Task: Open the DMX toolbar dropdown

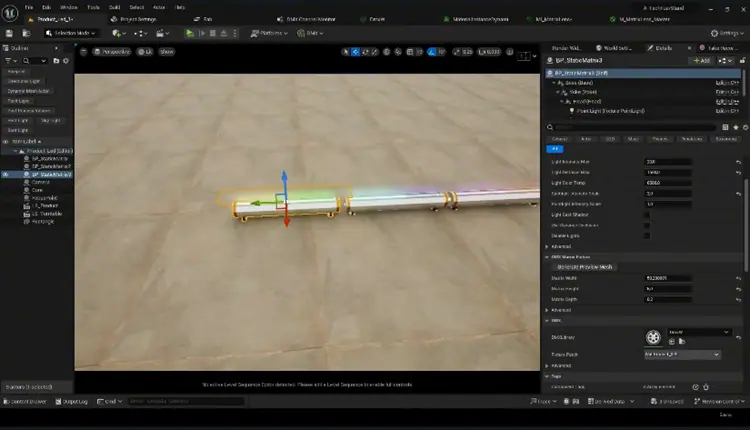Action: [310, 33]
